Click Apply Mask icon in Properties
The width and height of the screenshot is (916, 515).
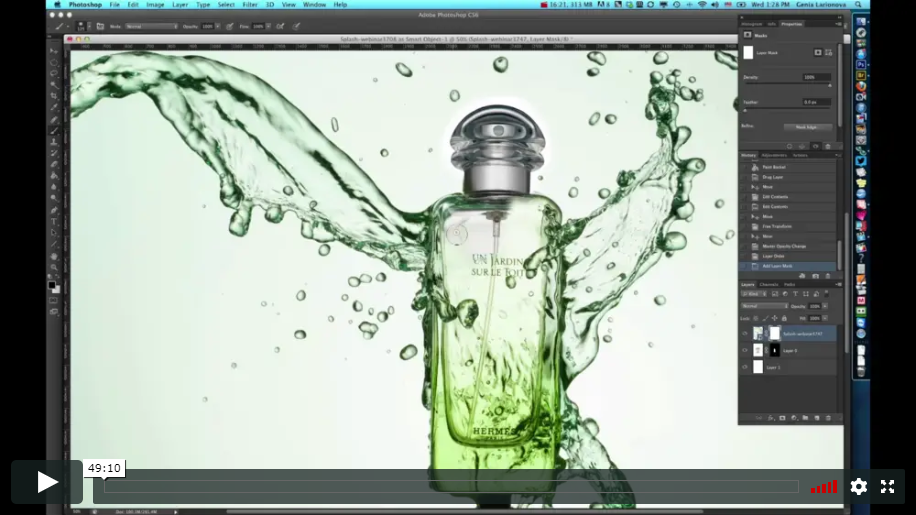(x=802, y=147)
